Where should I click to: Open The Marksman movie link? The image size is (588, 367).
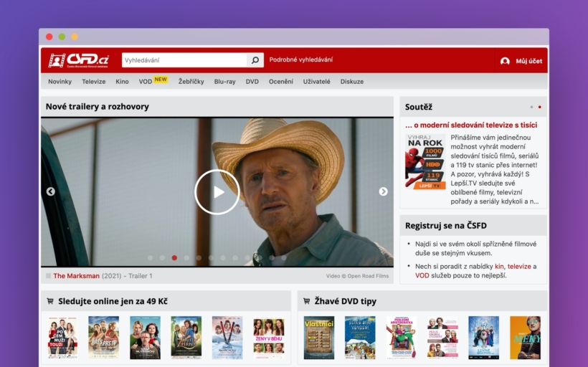(77, 276)
